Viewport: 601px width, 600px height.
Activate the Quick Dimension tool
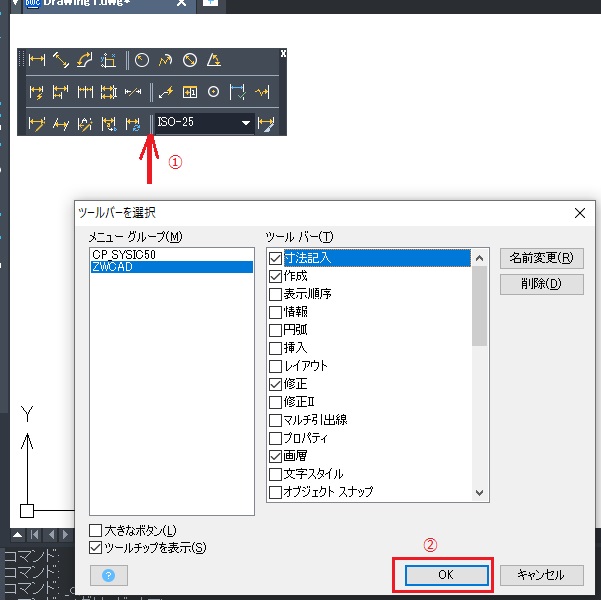37,92
